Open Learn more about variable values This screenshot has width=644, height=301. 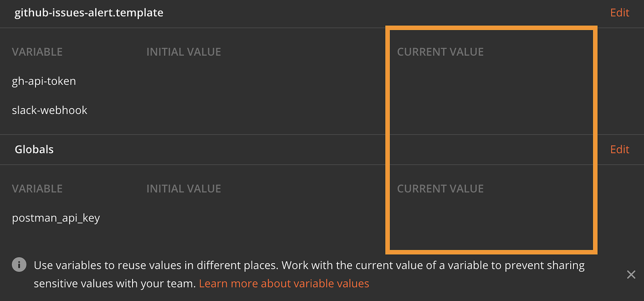(284, 283)
